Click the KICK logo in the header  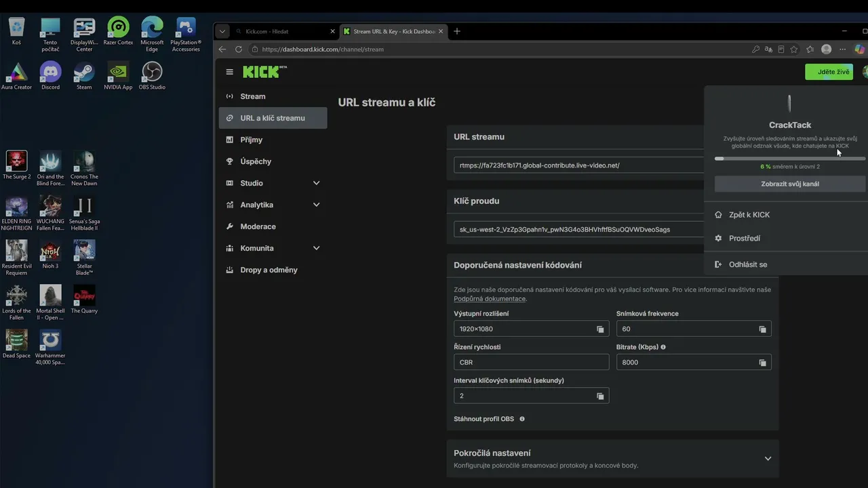pos(264,72)
